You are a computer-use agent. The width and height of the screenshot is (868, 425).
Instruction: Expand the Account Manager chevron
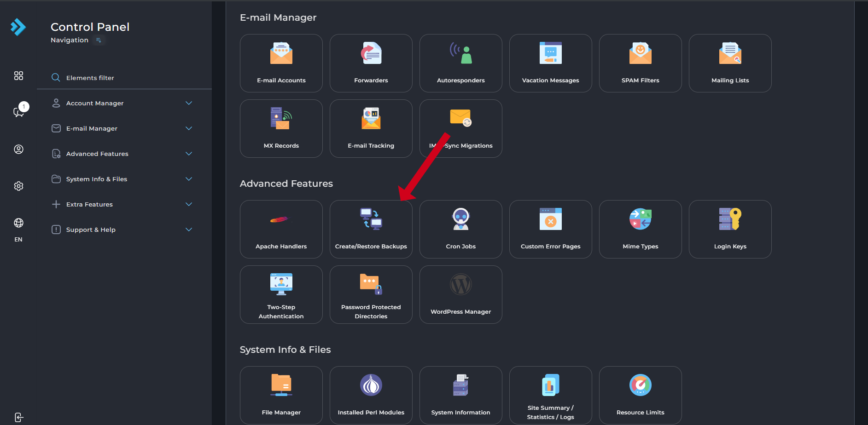(189, 103)
